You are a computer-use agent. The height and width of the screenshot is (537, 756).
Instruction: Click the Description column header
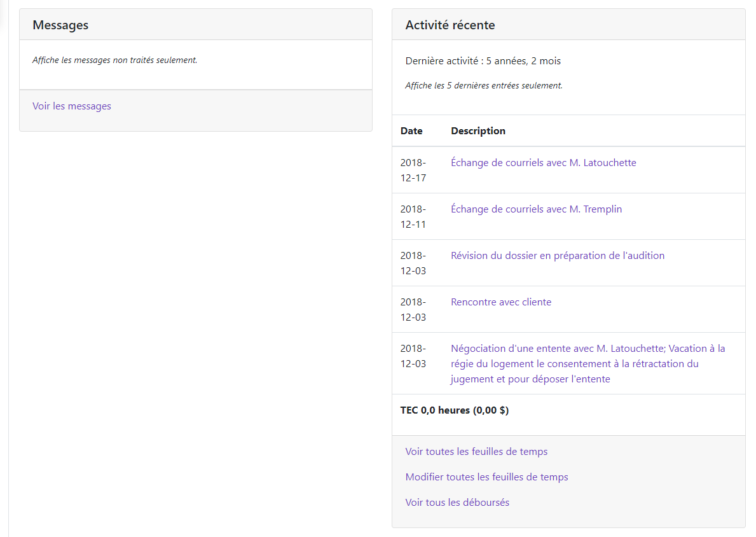[478, 131]
